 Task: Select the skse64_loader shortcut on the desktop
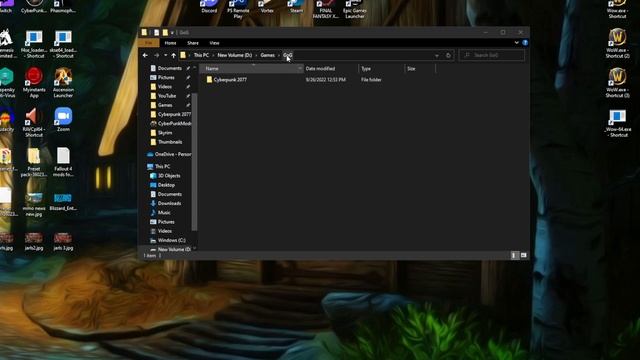(x=63, y=44)
